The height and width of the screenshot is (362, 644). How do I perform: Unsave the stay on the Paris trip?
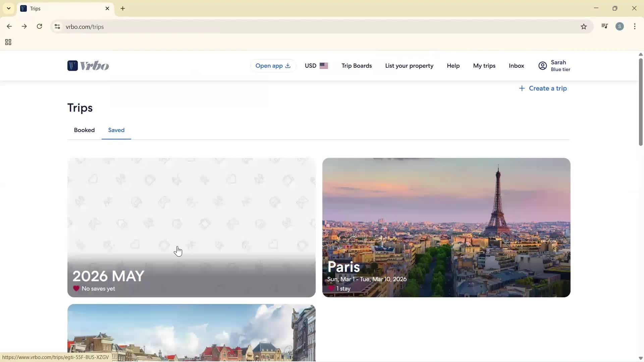pyautogui.click(x=331, y=289)
